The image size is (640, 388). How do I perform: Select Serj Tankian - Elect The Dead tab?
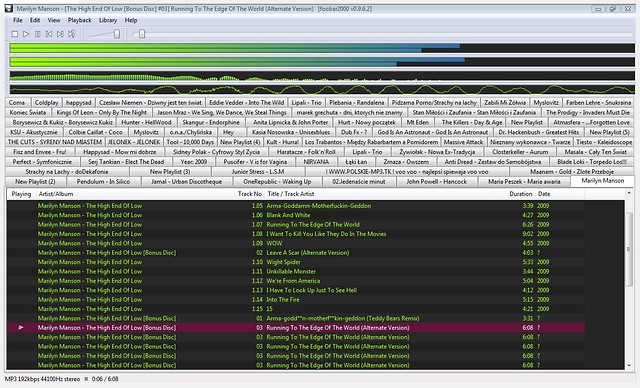click(x=126, y=162)
